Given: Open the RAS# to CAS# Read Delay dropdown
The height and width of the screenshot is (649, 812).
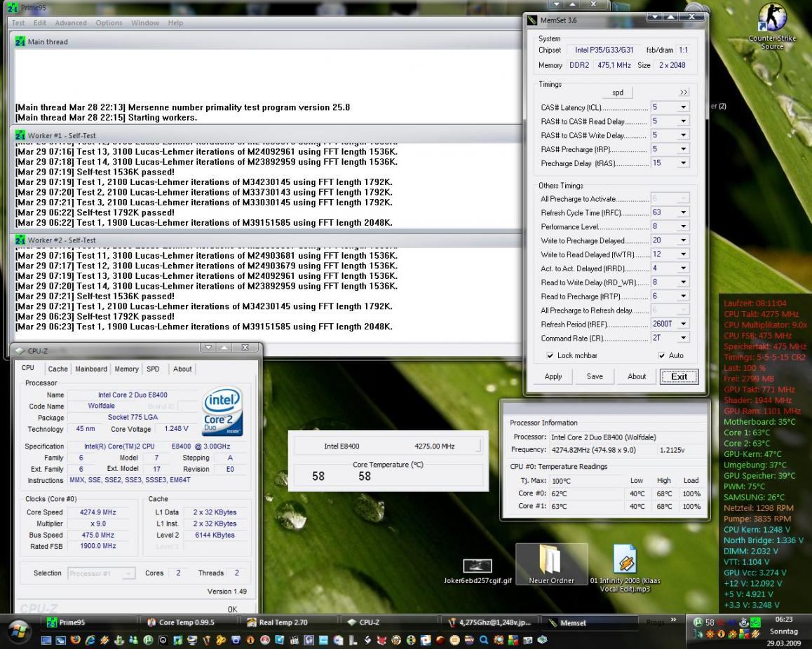Looking at the screenshot, I should (x=683, y=121).
